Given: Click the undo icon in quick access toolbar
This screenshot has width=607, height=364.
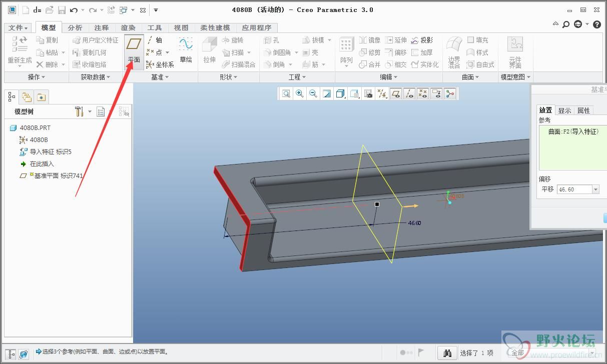Looking at the screenshot, I should click(74, 10).
